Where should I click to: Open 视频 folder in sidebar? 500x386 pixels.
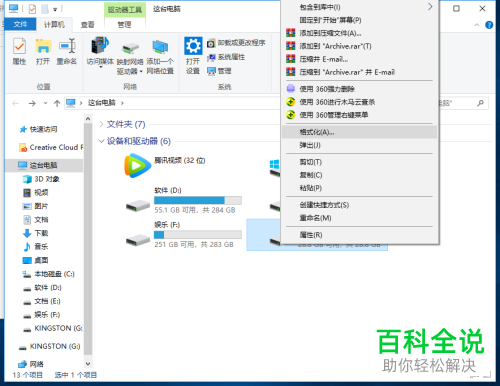coord(36,192)
